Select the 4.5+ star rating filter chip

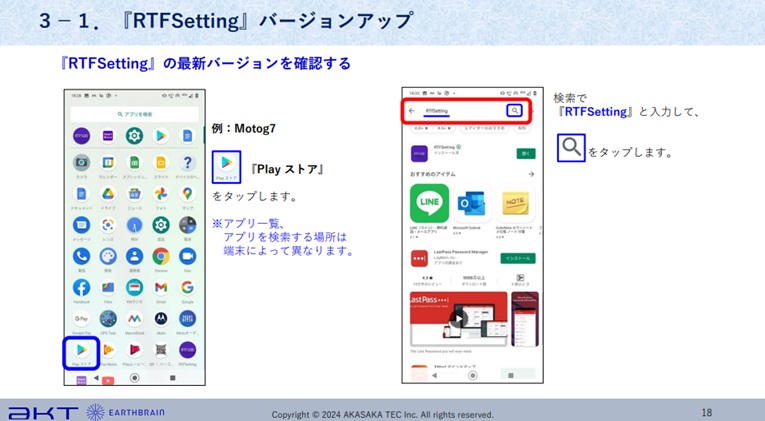[444, 128]
